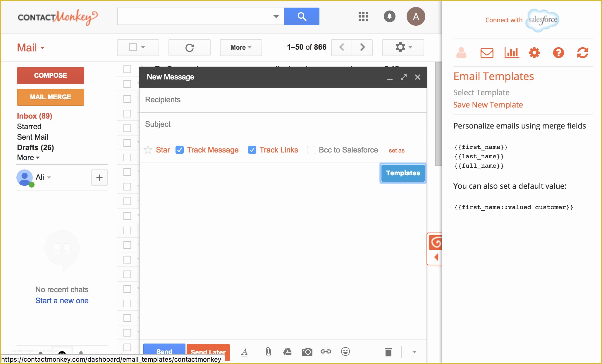Open the ContactMonkey sidebar gear settings
The height and width of the screenshot is (364, 602).
[534, 53]
